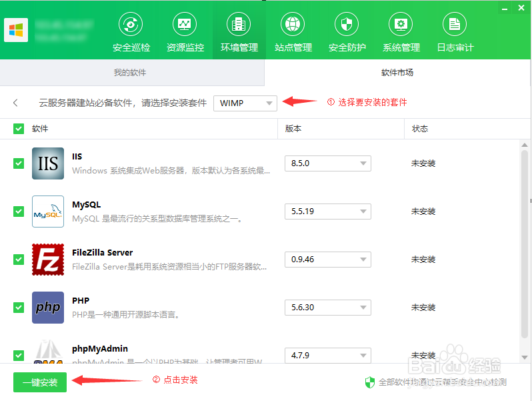Click the MySQL description text
The image size is (532, 401).
pyautogui.click(x=157, y=219)
